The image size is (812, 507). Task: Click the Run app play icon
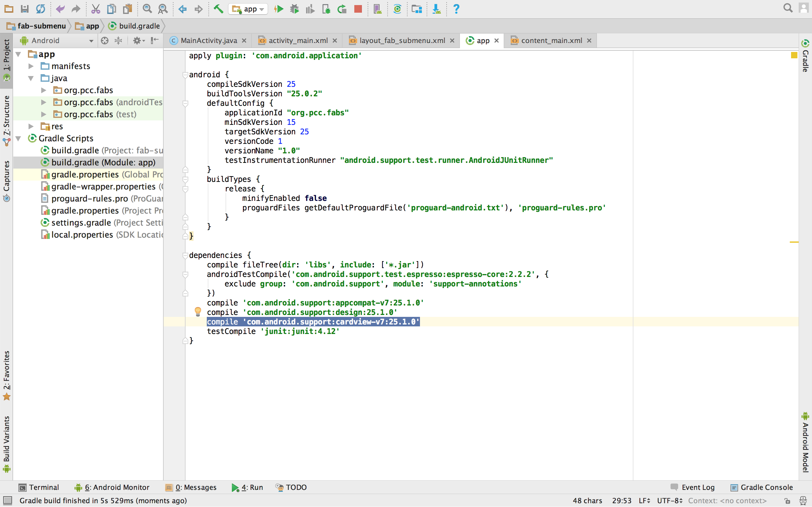click(278, 9)
